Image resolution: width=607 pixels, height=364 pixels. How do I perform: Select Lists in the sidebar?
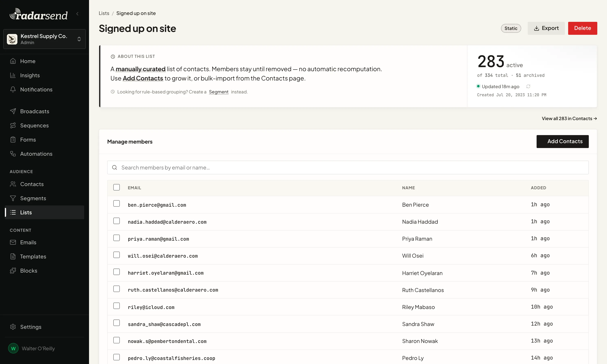(44, 212)
